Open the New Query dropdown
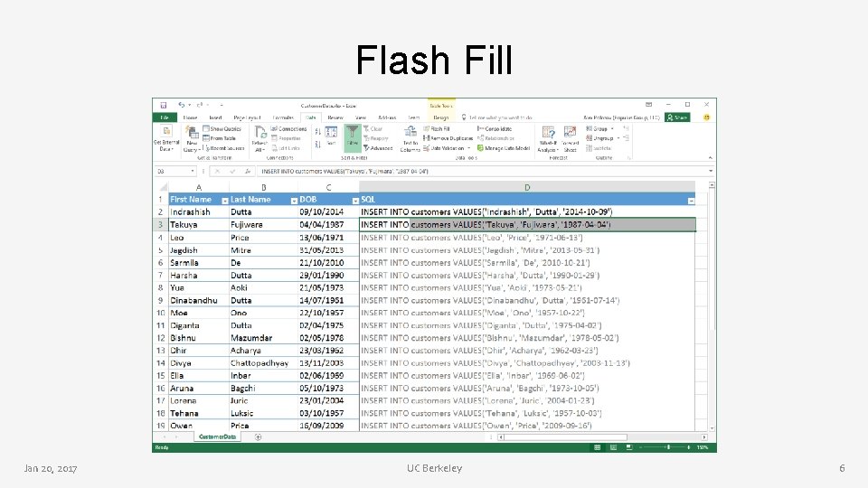Image resolution: width=868 pixels, height=488 pixels. 191,139
